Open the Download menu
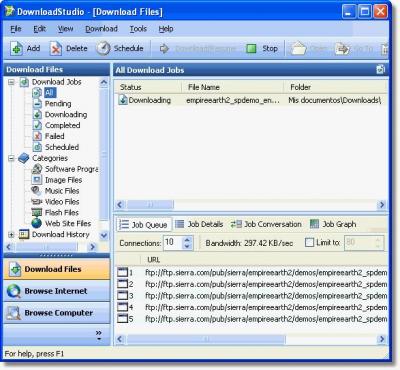The height and width of the screenshot is (370, 400). pyautogui.click(x=101, y=29)
